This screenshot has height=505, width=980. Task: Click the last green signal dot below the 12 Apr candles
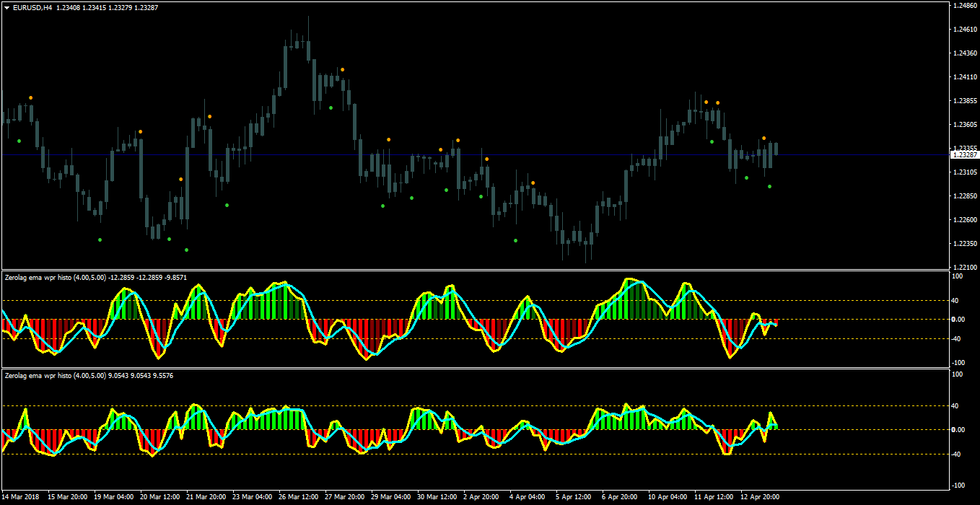pyautogui.click(x=769, y=187)
